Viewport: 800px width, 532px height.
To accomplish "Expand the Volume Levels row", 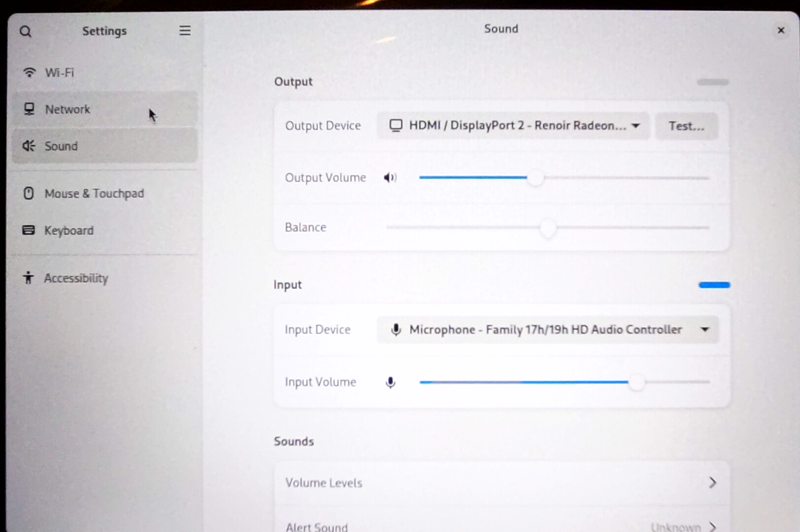I will tap(501, 483).
